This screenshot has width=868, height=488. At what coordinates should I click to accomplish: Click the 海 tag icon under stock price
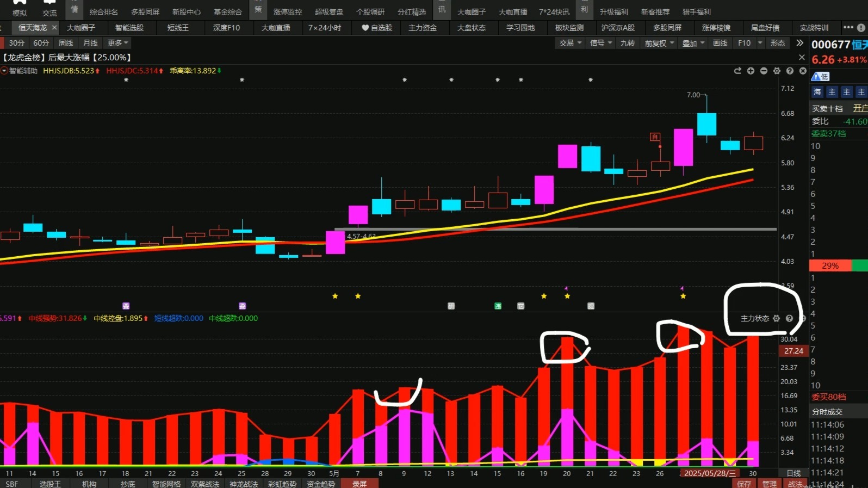pyautogui.click(x=817, y=92)
